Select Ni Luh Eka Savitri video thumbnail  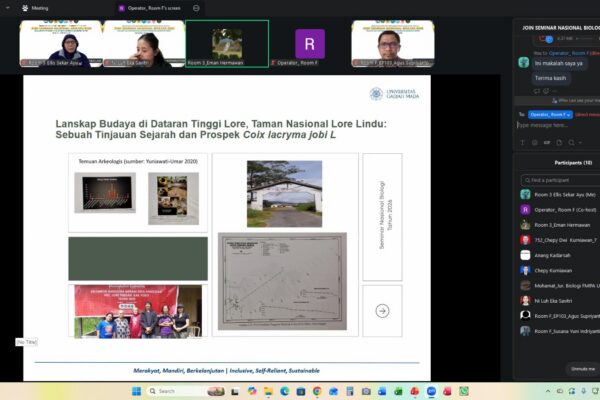144,44
